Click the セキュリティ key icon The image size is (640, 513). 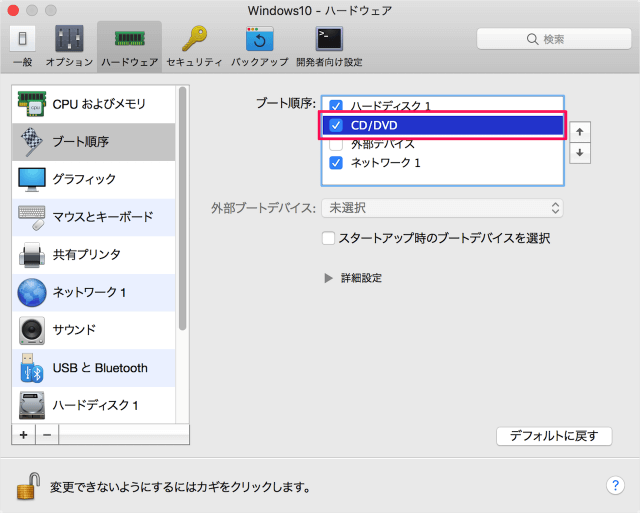[193, 46]
